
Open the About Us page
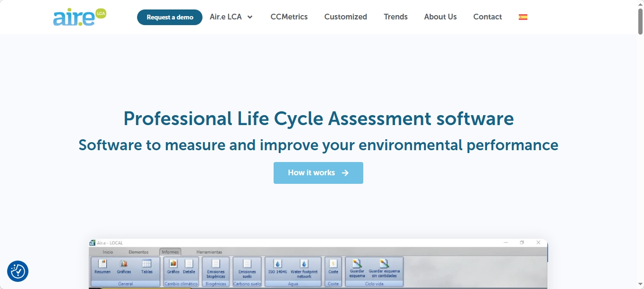coord(440,17)
